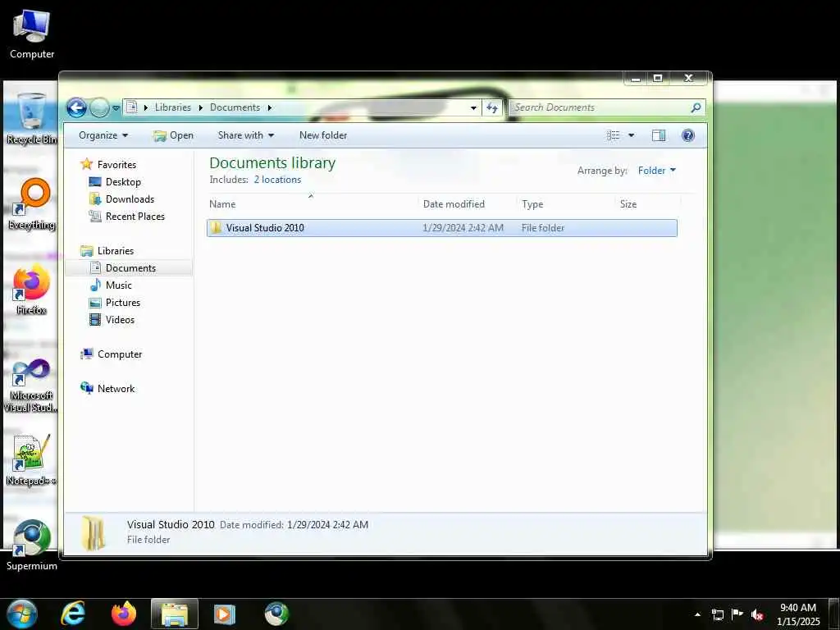Click the network tray icon
This screenshot has height=630, width=840.
click(717, 614)
